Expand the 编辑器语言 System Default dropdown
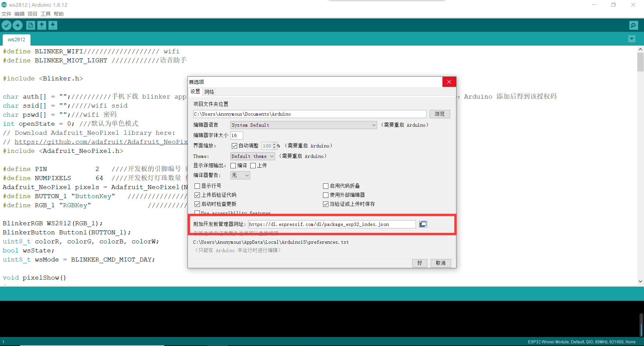This screenshot has height=346, width=644. 304,125
